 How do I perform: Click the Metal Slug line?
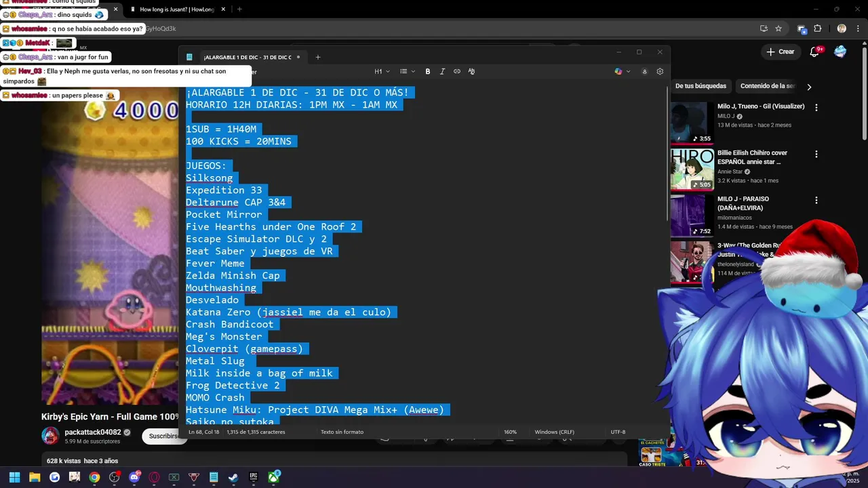tap(215, 361)
